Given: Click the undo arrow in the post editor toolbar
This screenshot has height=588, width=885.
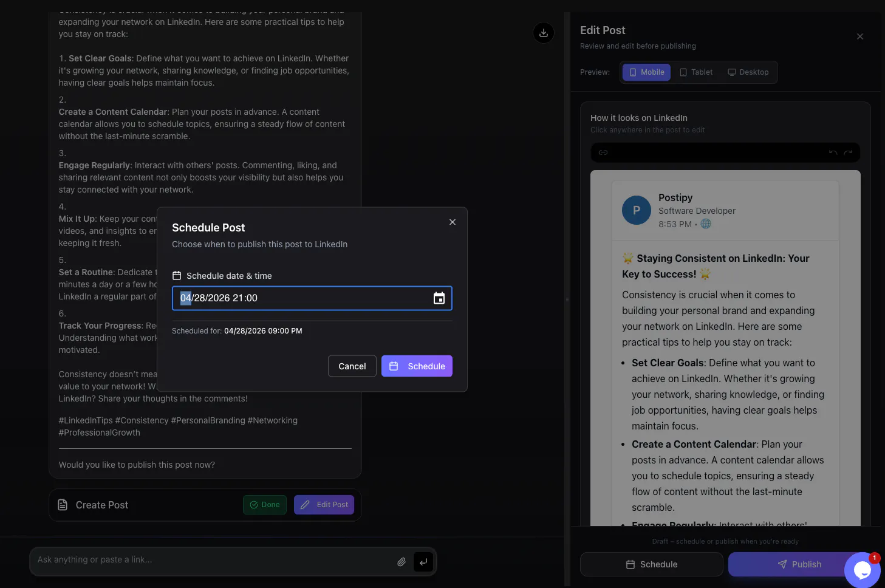Looking at the screenshot, I should [x=833, y=152].
